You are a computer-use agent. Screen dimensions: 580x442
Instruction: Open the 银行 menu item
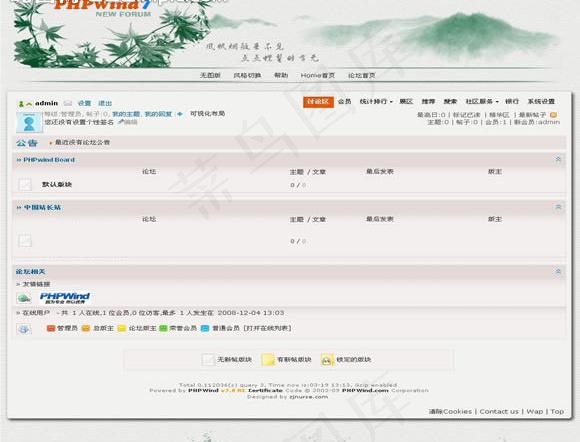click(x=512, y=101)
